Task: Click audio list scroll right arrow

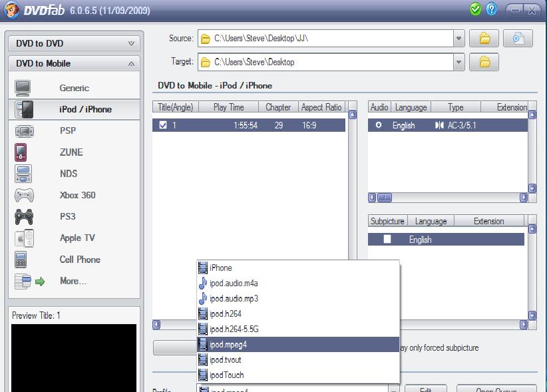Action: [x=524, y=198]
